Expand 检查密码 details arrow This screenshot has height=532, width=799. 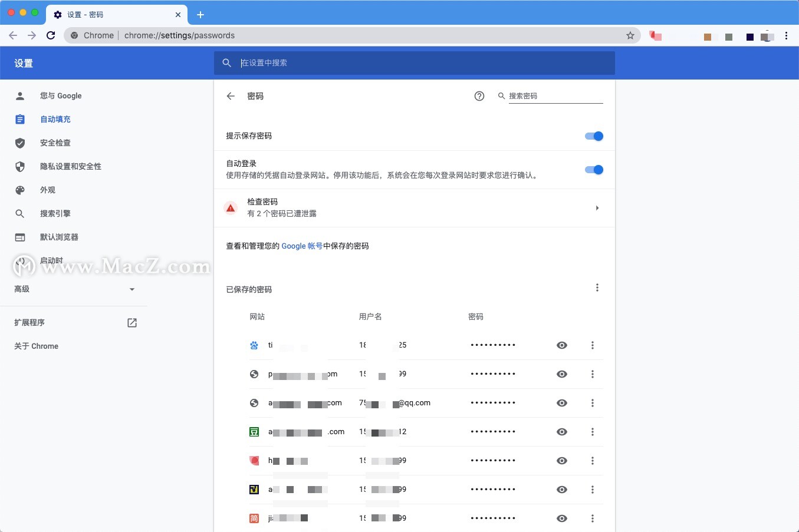(597, 208)
